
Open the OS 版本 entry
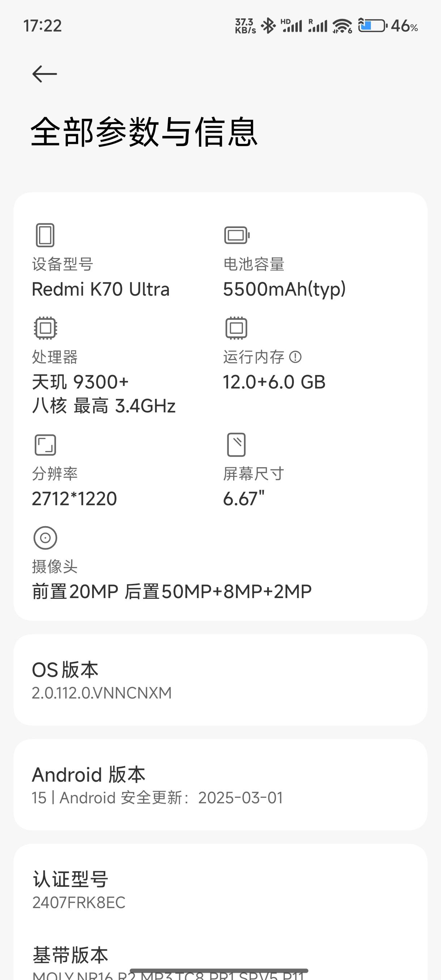pyautogui.click(x=220, y=680)
